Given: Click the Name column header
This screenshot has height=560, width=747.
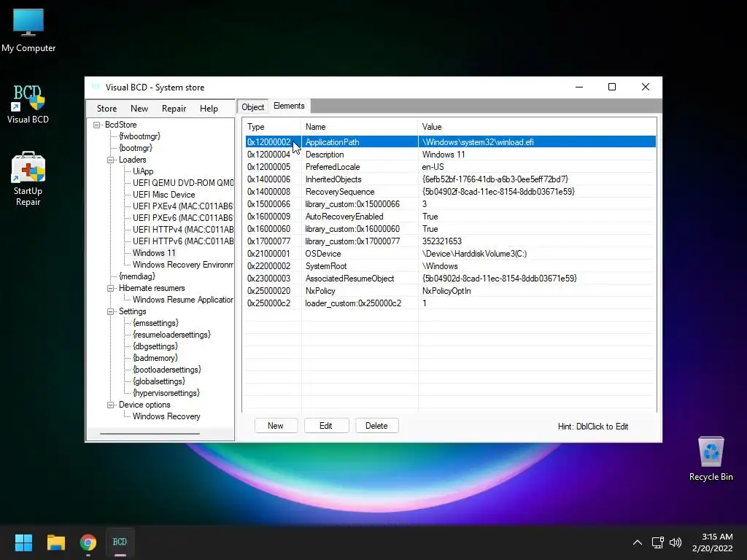Looking at the screenshot, I should click(x=360, y=127).
